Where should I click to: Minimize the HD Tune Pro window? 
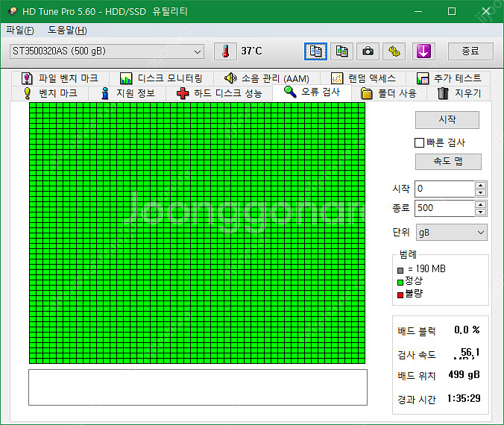coord(418,12)
